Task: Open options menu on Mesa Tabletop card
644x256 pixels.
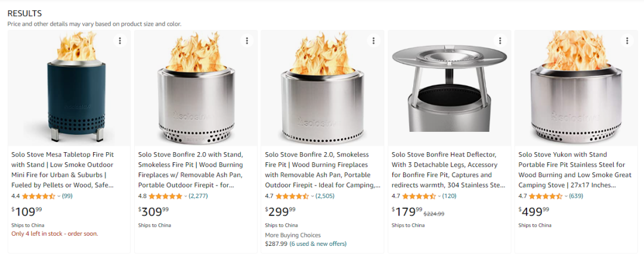Action: (120, 41)
